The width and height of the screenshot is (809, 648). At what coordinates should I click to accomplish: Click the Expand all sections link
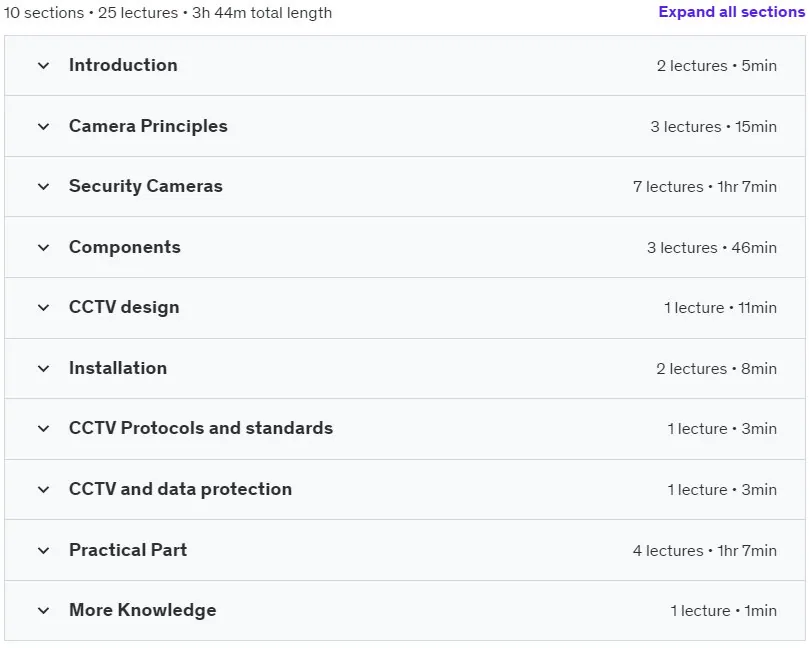tap(732, 12)
